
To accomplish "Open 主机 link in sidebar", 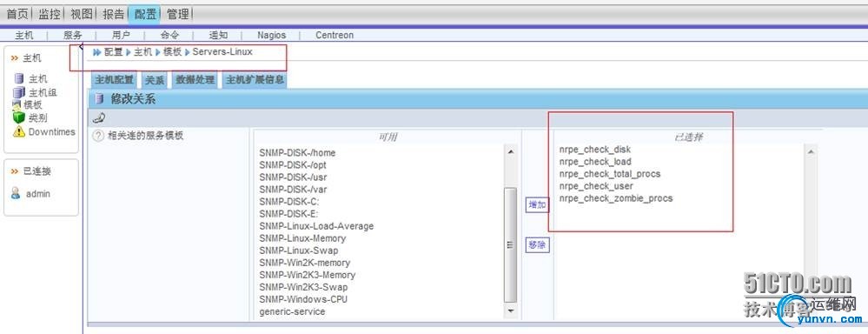I will (37, 79).
